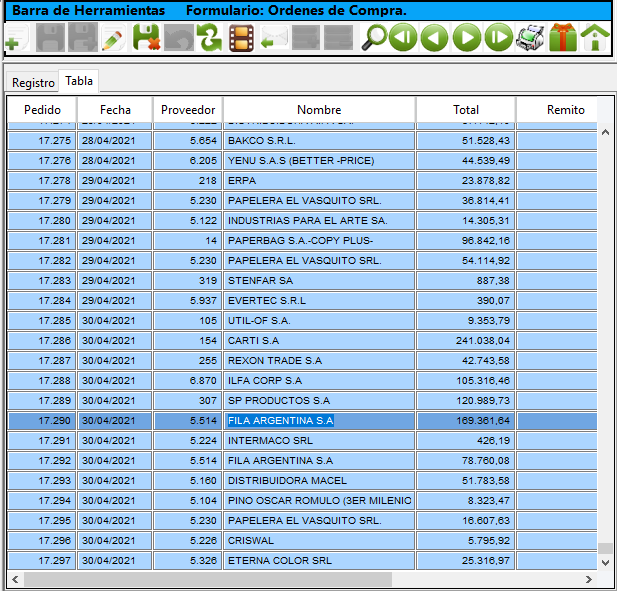
Task: Select the ETERNA COLOR SRL cell
Action: coord(319,560)
